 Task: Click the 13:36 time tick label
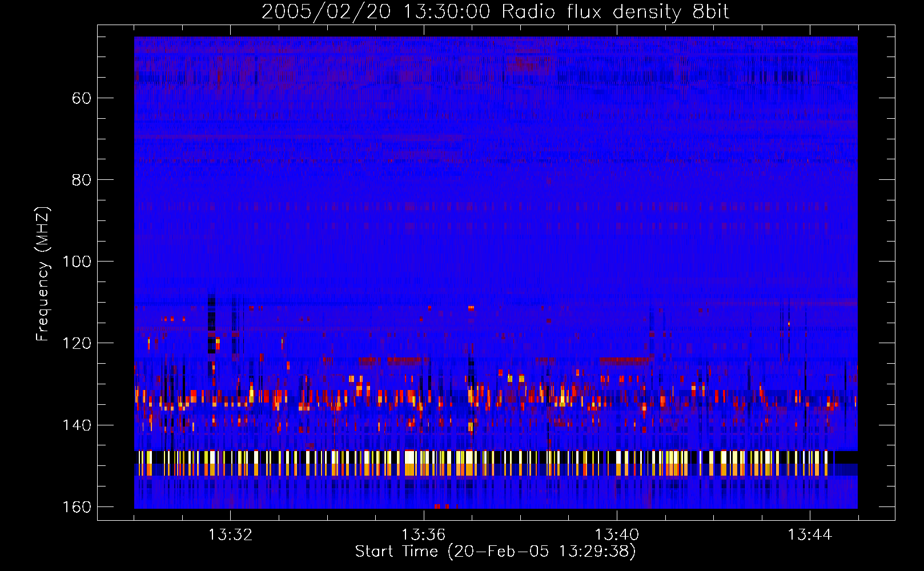[x=423, y=535]
